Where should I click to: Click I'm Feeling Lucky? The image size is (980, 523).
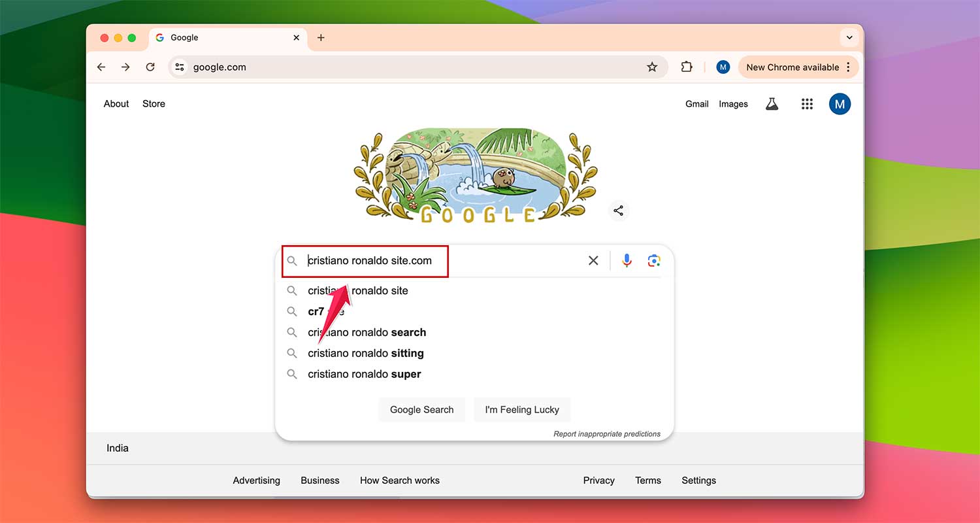click(522, 409)
